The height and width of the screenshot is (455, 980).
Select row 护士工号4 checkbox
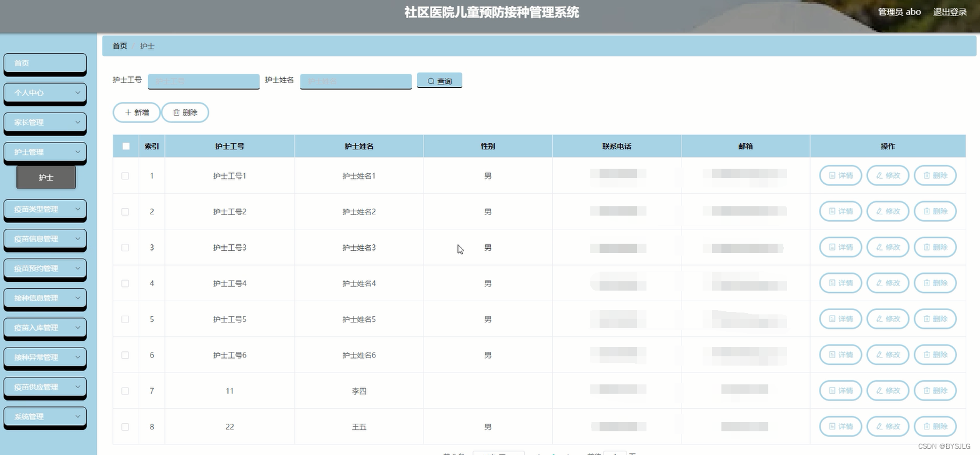coord(125,283)
